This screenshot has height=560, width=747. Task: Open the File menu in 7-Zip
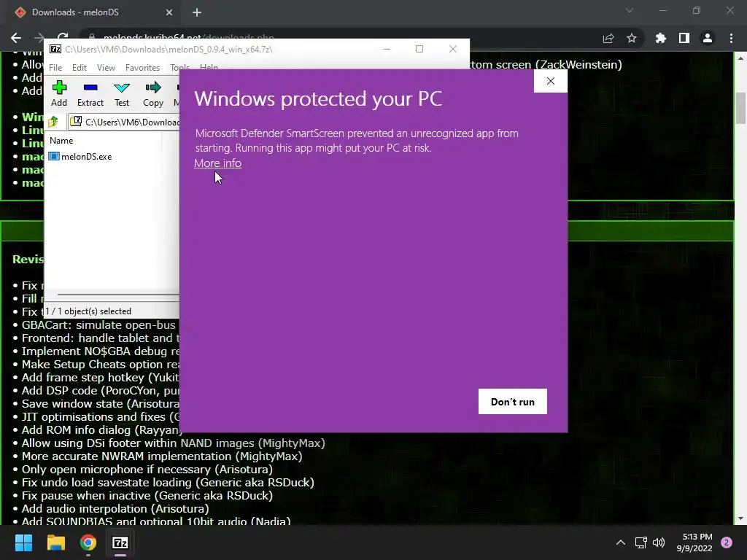pyautogui.click(x=55, y=68)
